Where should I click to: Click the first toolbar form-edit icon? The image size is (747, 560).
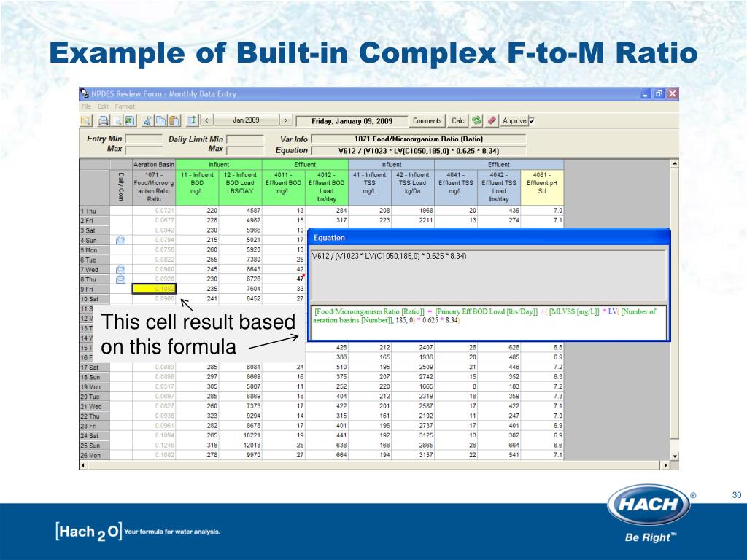click(x=86, y=121)
